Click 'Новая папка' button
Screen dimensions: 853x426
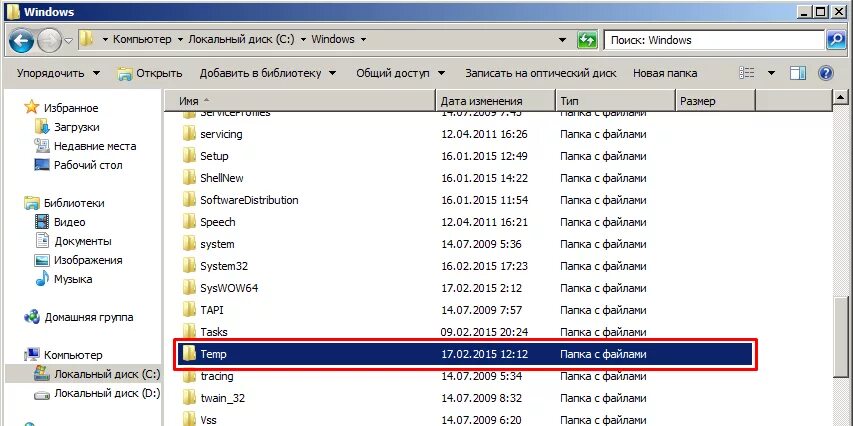(665, 73)
